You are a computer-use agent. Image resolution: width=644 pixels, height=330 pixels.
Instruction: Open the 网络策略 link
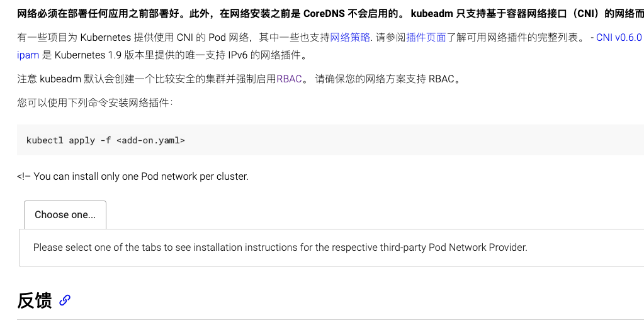pos(350,38)
